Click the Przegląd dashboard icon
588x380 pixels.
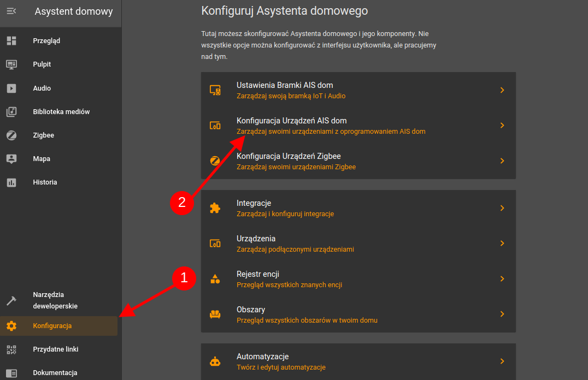11,40
